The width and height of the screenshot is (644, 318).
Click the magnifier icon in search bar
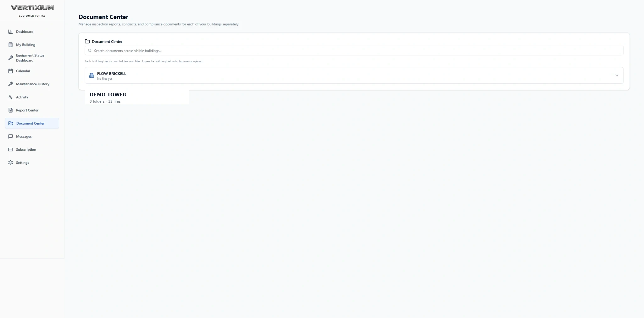click(x=90, y=51)
